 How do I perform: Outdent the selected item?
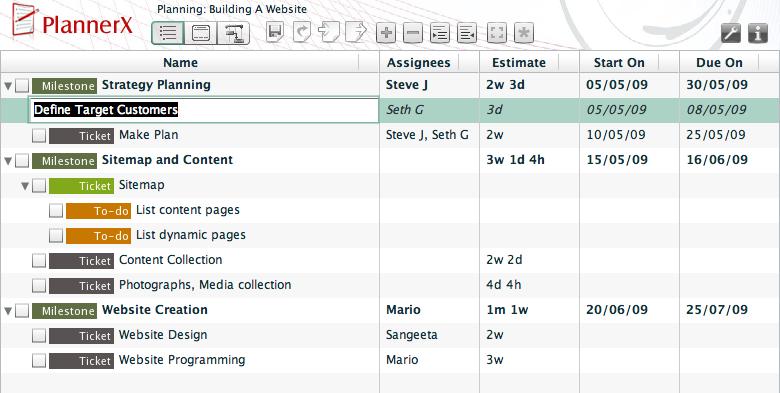click(x=467, y=33)
